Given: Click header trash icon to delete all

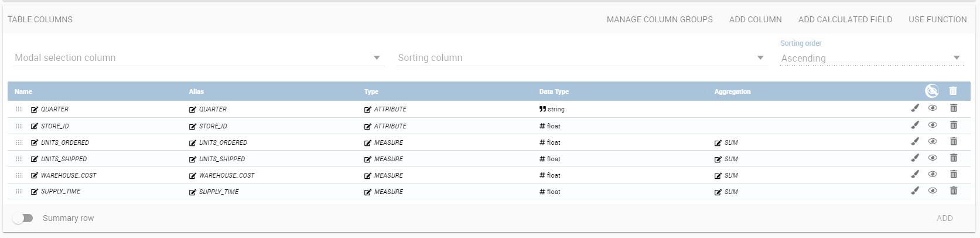Looking at the screenshot, I should 953,91.
